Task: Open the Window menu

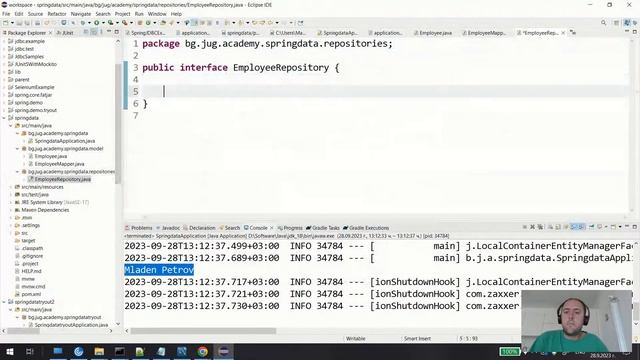Action: click(157, 14)
